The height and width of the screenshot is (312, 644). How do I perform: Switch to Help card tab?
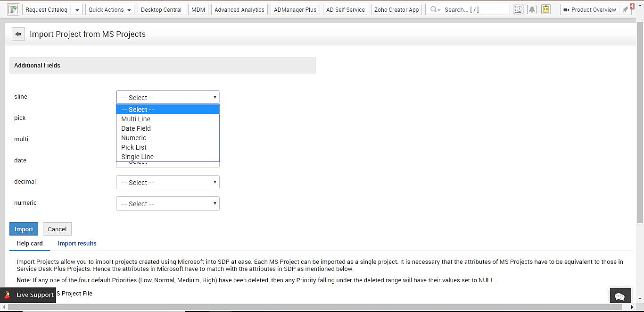30,243
